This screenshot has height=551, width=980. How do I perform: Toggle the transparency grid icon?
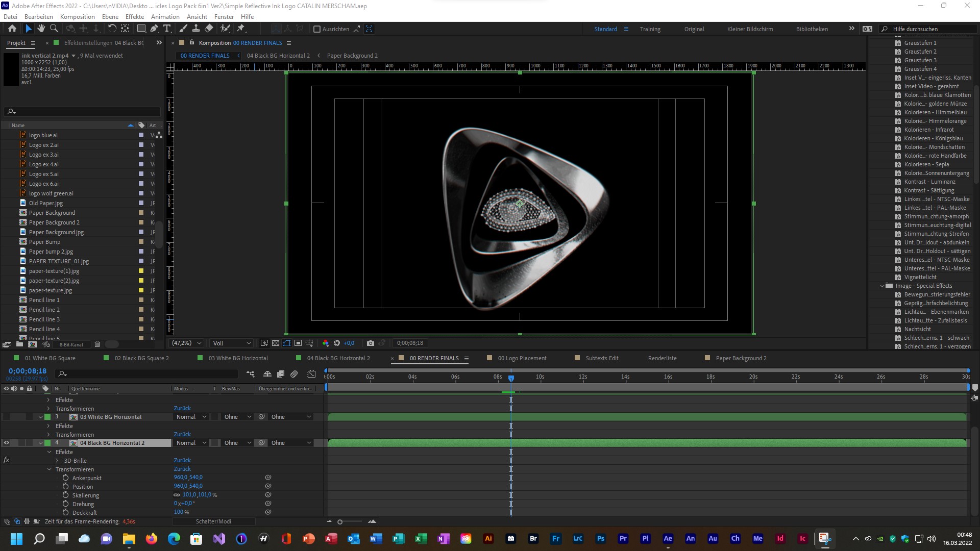pyautogui.click(x=276, y=343)
